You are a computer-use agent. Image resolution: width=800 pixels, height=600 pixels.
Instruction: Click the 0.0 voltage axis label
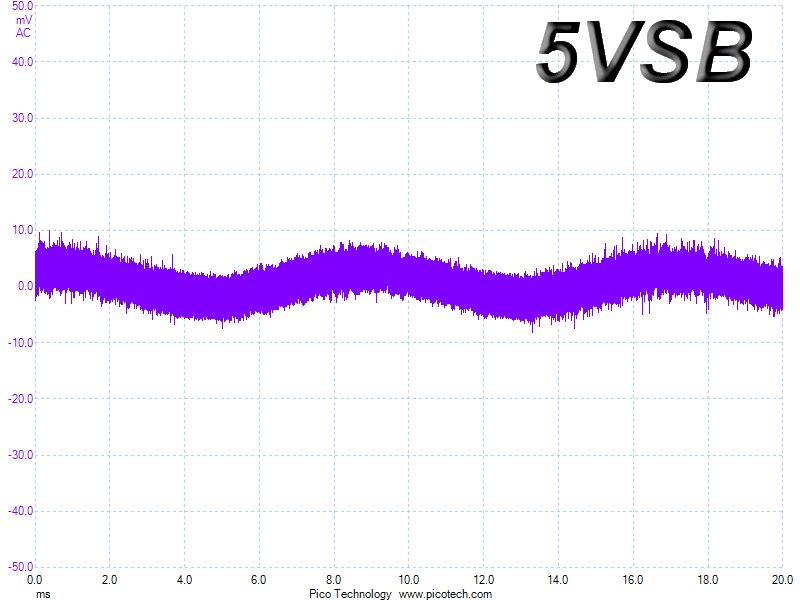coord(26,286)
